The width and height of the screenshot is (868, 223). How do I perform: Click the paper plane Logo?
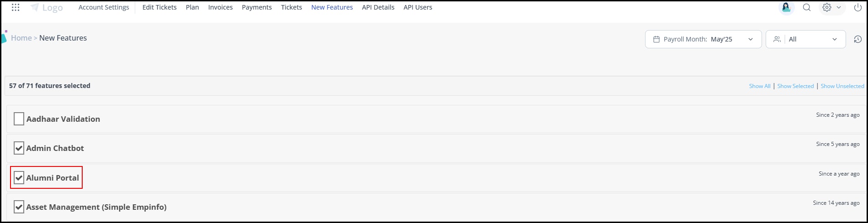coord(47,8)
